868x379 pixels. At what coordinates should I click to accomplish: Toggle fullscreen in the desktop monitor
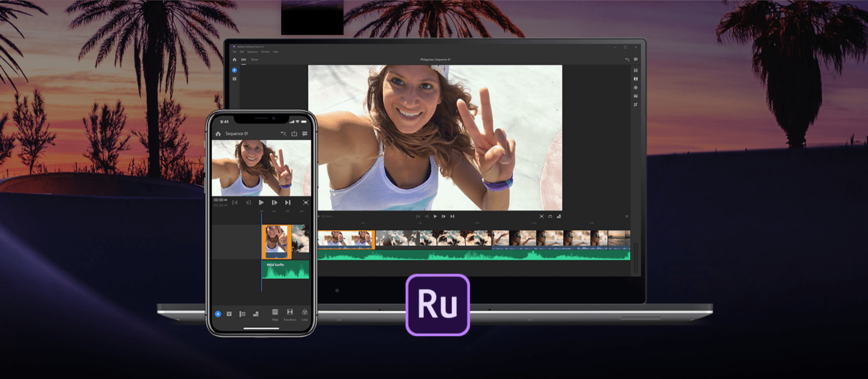542,216
